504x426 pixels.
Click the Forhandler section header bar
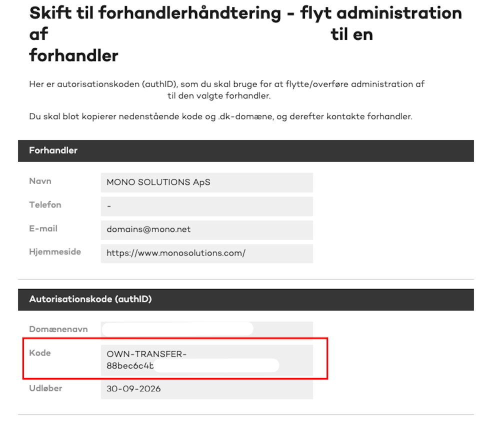(246, 150)
